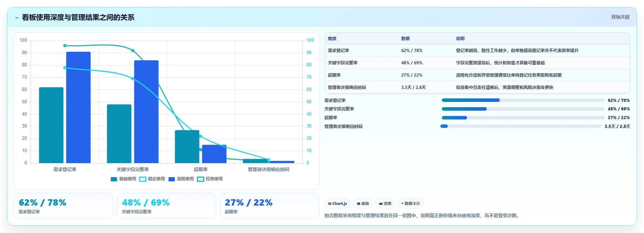Click the 3.5天 / 2.8天 value beside the progress bar
This screenshot has height=233, width=644.
click(x=617, y=127)
